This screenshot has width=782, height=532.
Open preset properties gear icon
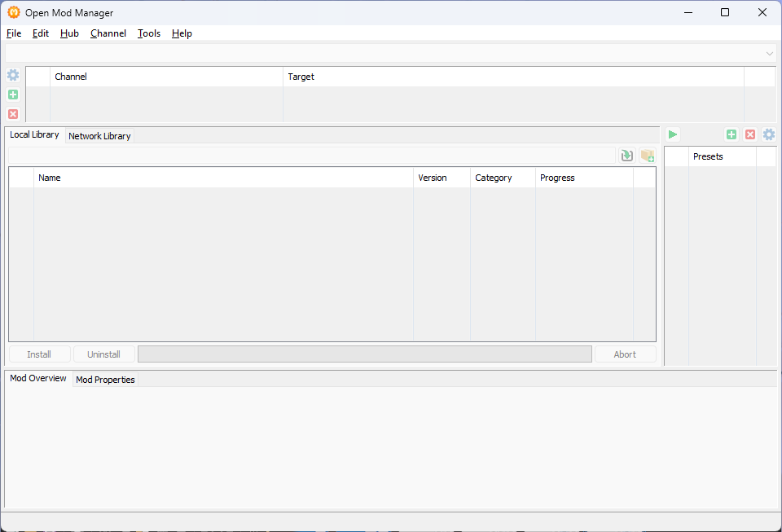point(769,134)
